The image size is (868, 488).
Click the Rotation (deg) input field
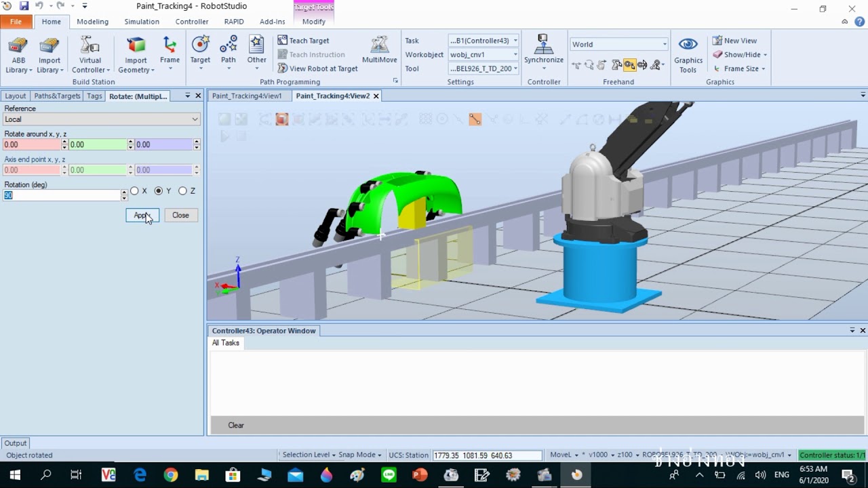point(62,195)
